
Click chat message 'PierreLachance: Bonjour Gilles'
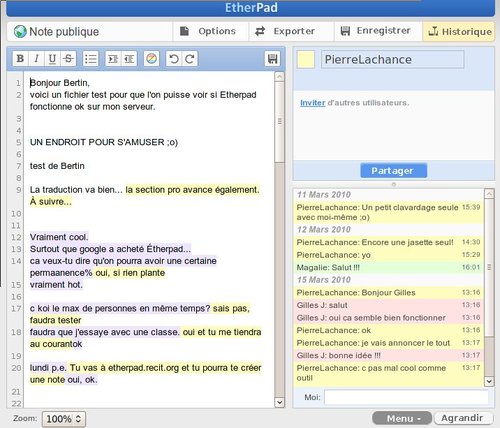click(389, 293)
